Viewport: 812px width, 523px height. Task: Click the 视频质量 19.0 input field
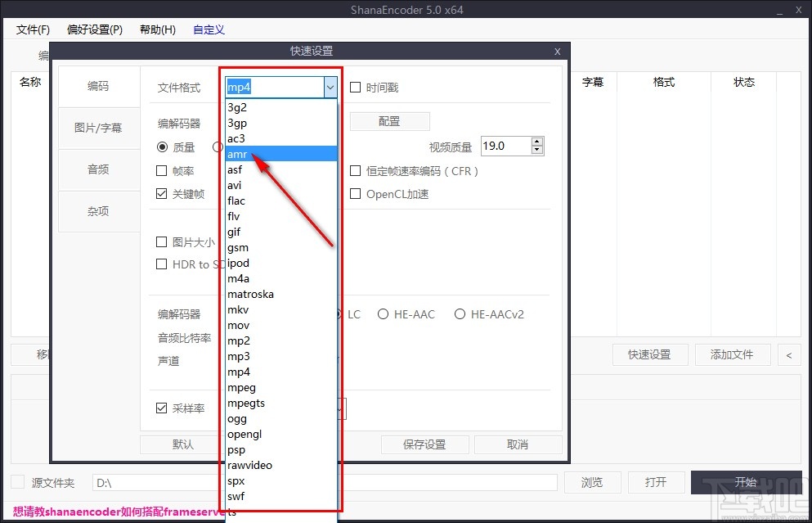point(506,147)
